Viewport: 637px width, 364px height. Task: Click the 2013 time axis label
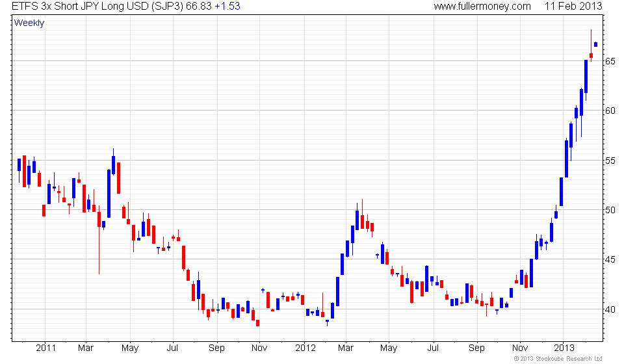coord(564,348)
